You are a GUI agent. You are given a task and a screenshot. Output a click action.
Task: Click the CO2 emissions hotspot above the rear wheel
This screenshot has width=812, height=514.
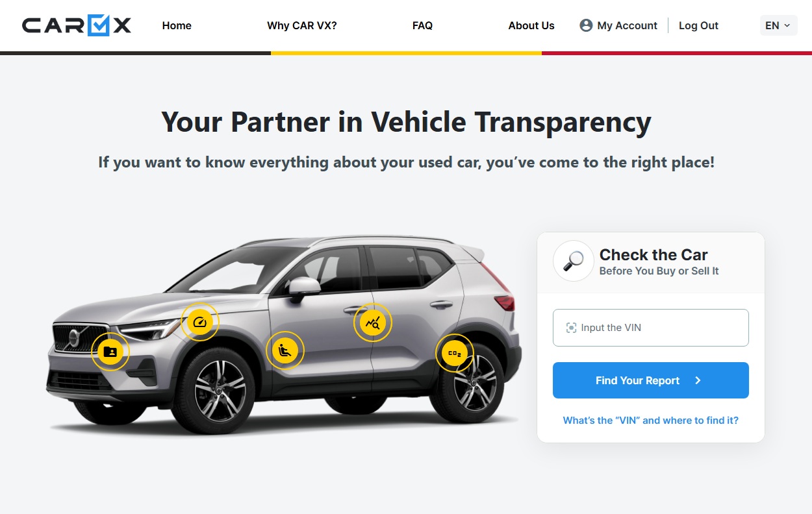pyautogui.click(x=455, y=353)
